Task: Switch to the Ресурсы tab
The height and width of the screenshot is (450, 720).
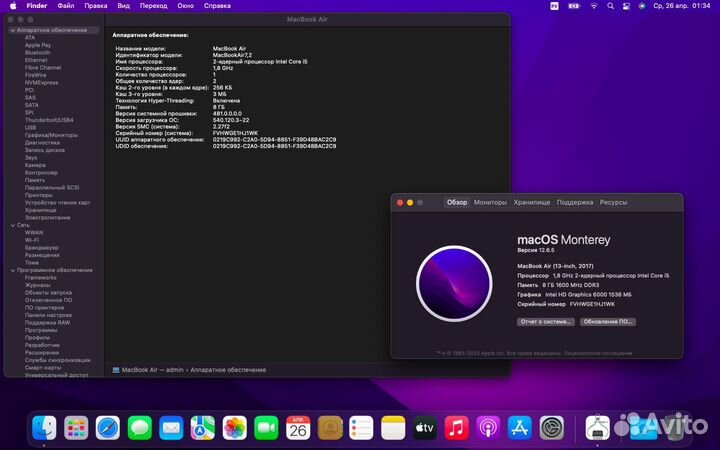Action: click(x=613, y=202)
